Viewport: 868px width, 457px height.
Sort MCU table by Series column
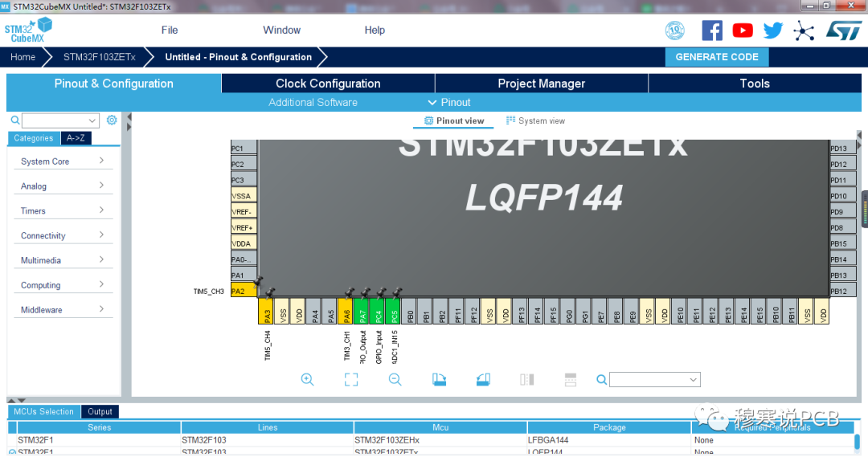[99, 427]
